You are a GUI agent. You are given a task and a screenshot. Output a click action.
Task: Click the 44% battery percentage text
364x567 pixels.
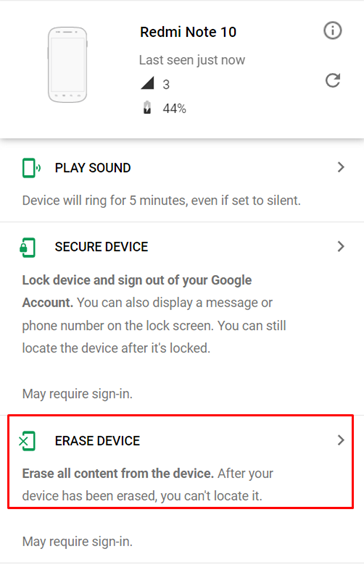click(x=174, y=108)
